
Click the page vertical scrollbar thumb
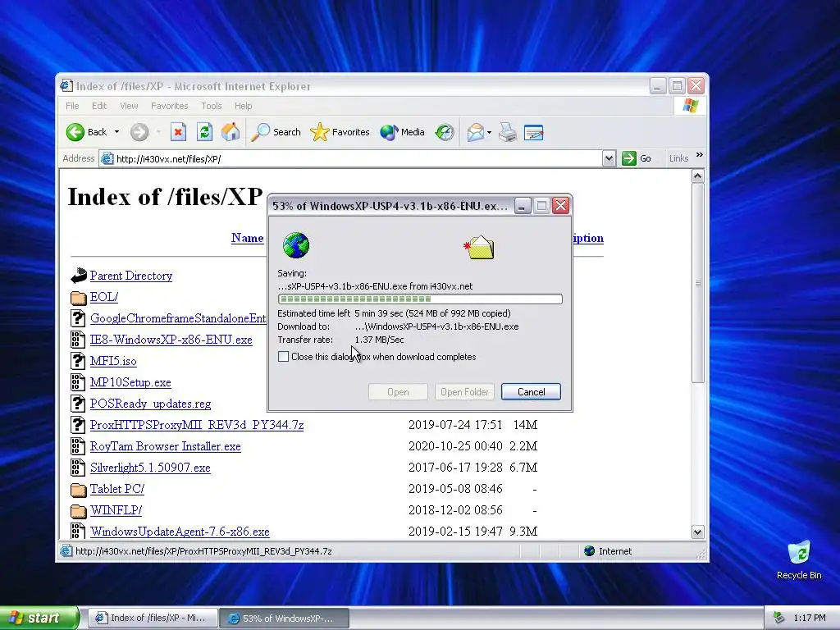pos(697,283)
